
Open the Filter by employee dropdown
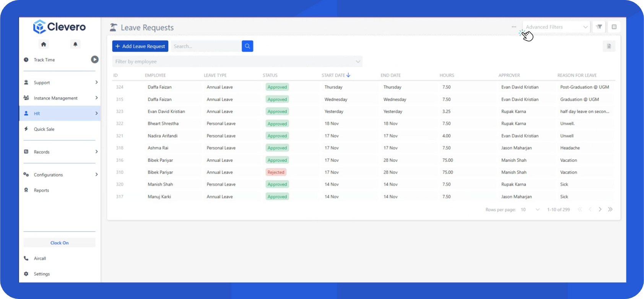(237, 62)
